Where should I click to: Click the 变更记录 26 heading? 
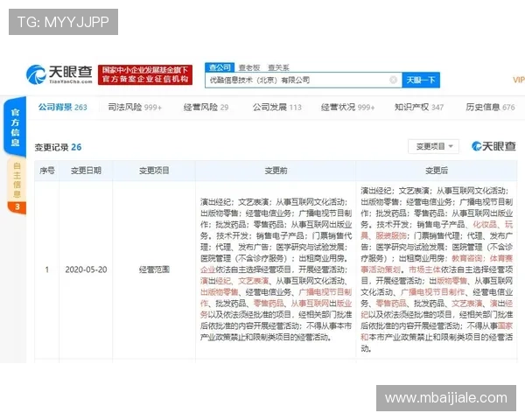click(x=58, y=147)
